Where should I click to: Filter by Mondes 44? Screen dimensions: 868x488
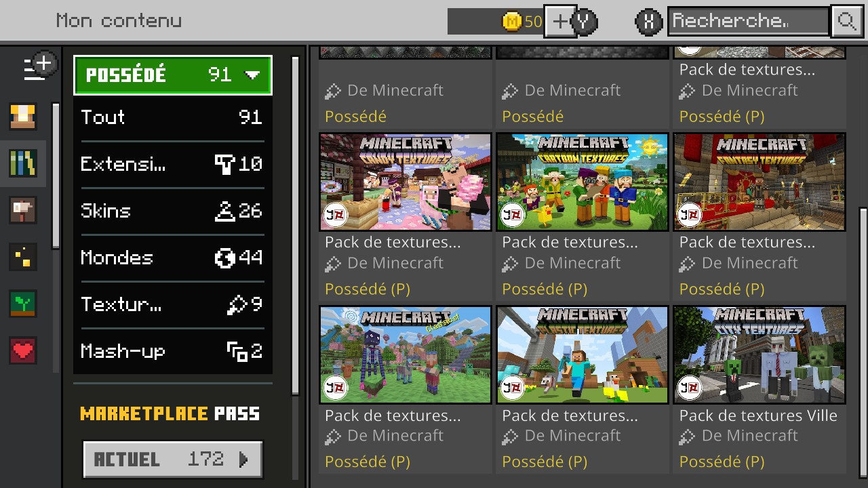pos(172,258)
